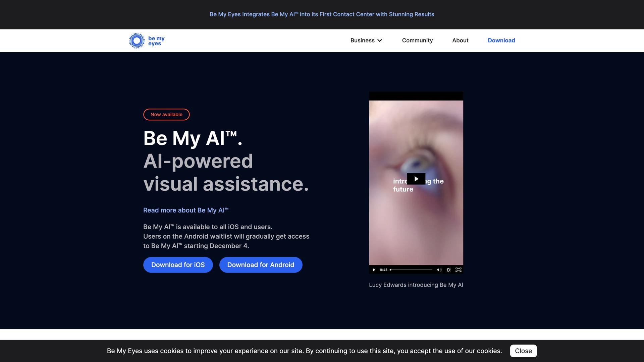
Task: Click the Download for Android button
Action: 261,265
